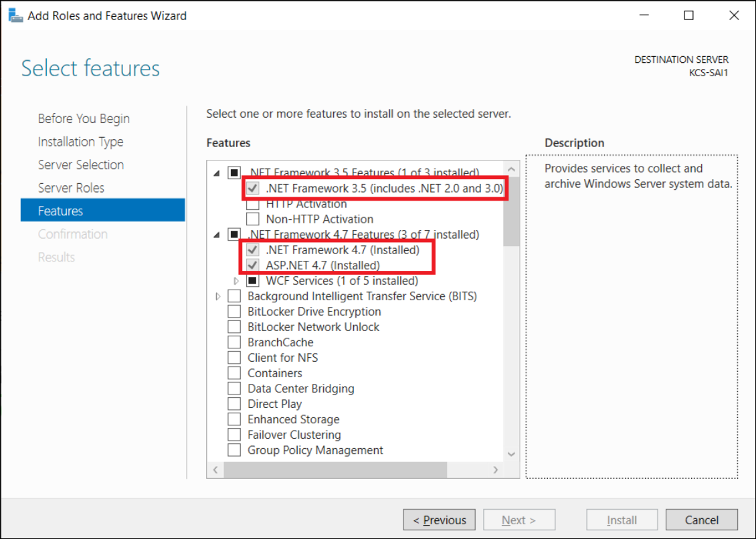
Task: Expand Background Intelligent Transfer Service node
Action: point(218,296)
